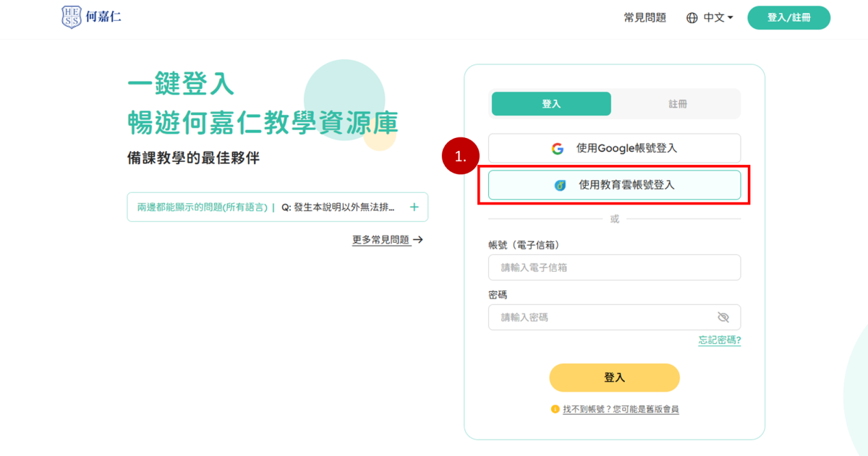The width and height of the screenshot is (868, 456).
Task: Click the 何嘉仁 HESS logo
Action: [x=91, y=17]
